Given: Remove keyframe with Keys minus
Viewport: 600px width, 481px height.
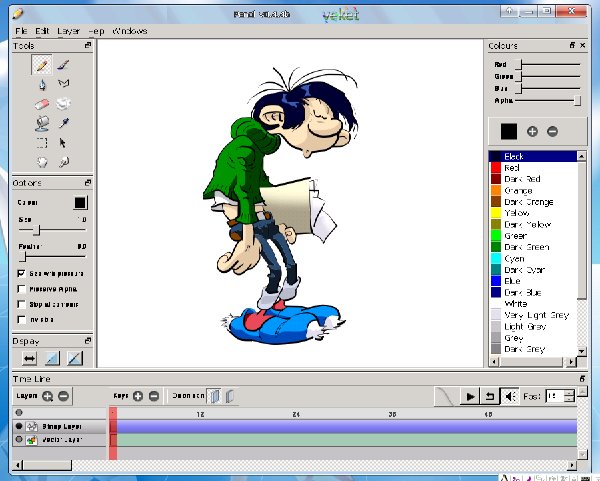Looking at the screenshot, I should tap(154, 396).
